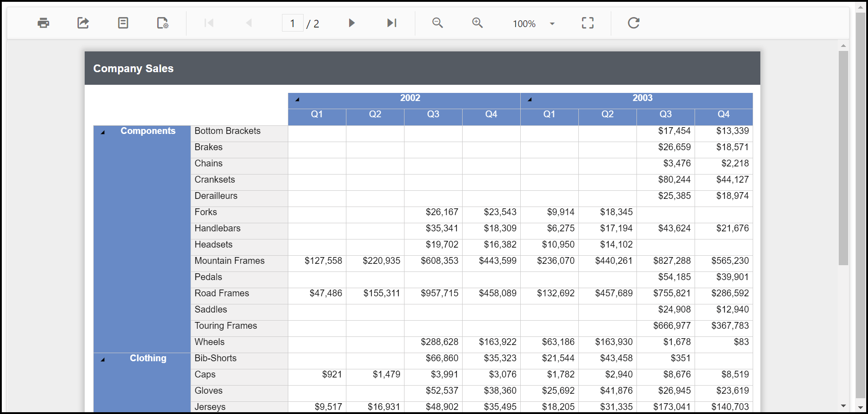Screen dimensions: 868x414
Task: Click the Pedals row label
Action: (208, 277)
